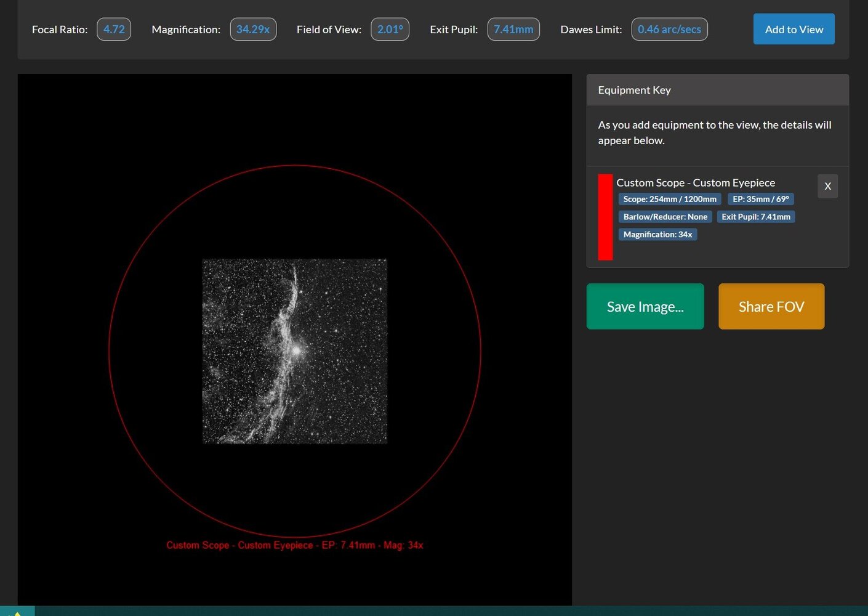868x616 pixels.
Task: Click the Magnification: label in top bar
Action: coord(186,30)
